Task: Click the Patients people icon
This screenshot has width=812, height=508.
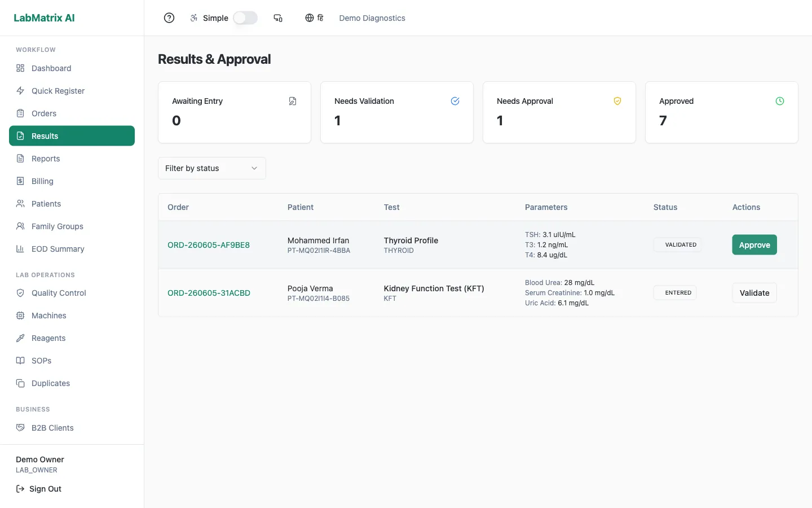Action: click(20, 204)
